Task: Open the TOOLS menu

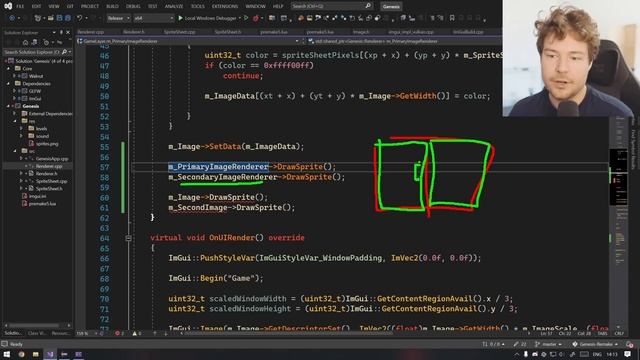Action: 198,7
